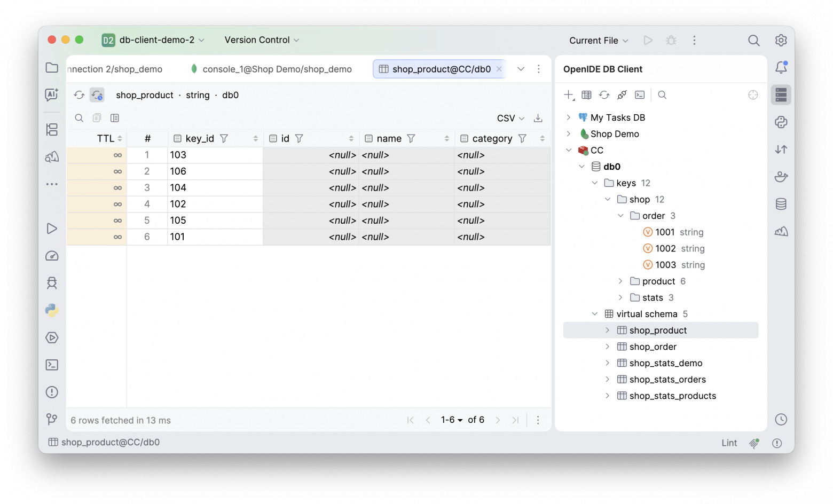Collapse the order keys folder
This screenshot has width=833, height=504.
coord(620,216)
